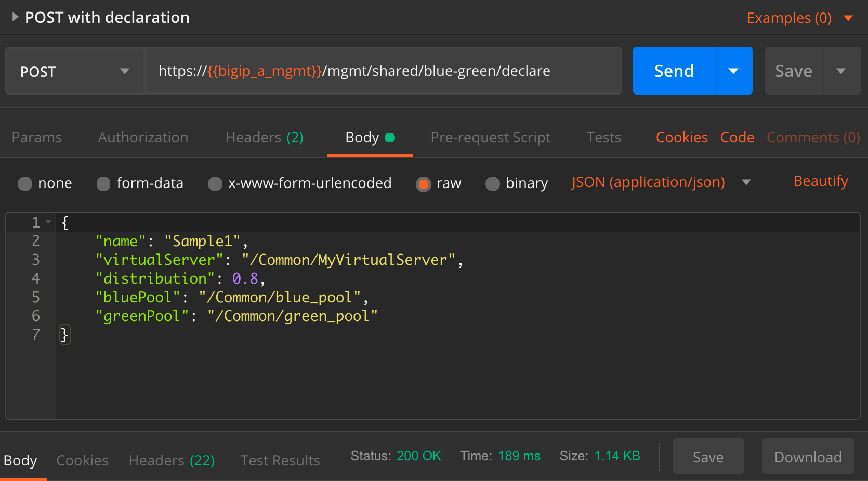
Task: Open Comments (0)
Action: coord(813,138)
